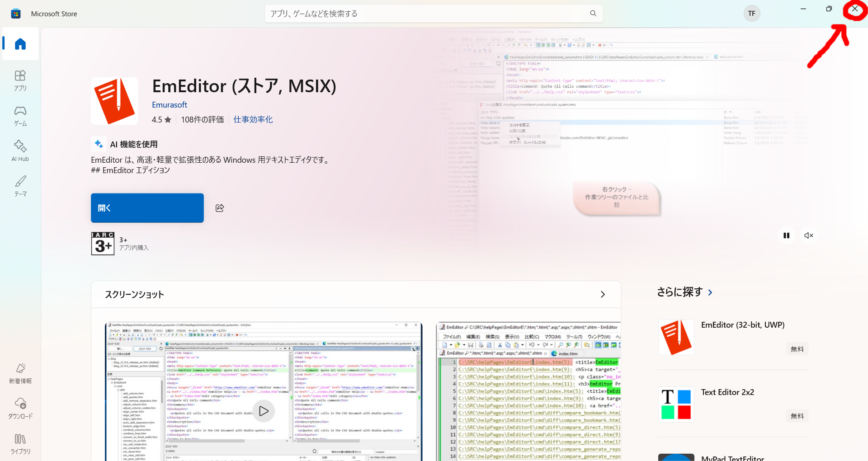The width and height of the screenshot is (868, 461).
Task: Expand さらに探す with chevron
Action: [x=711, y=292]
